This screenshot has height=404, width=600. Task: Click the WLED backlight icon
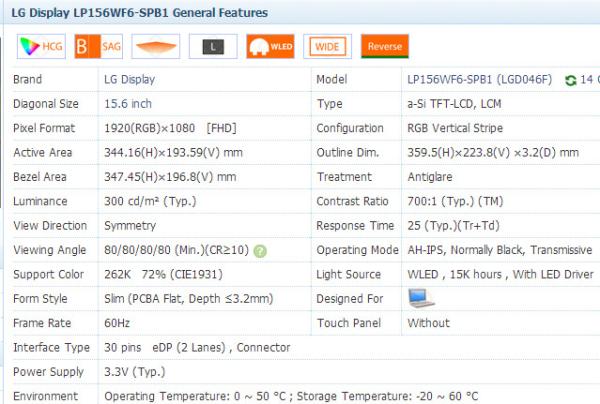(x=271, y=46)
